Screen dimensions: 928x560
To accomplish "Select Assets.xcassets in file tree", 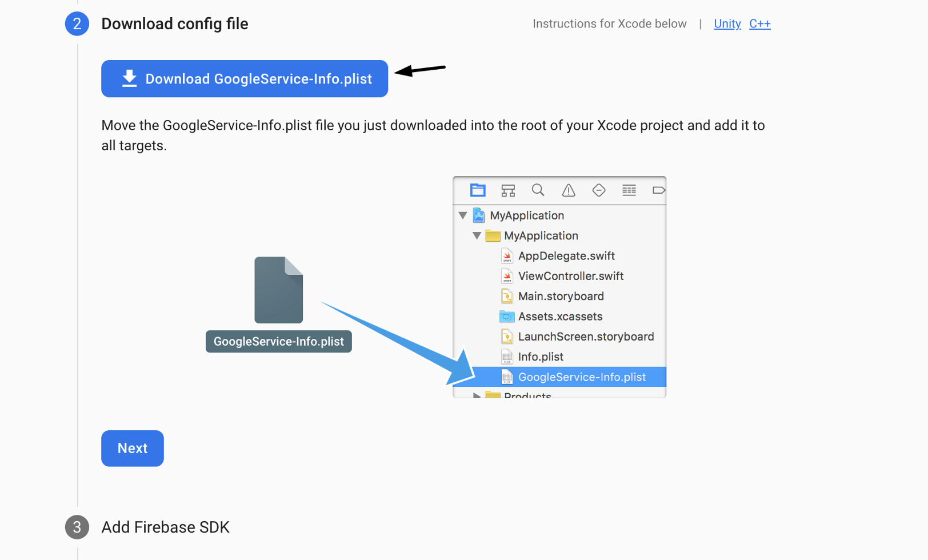I will [559, 317].
